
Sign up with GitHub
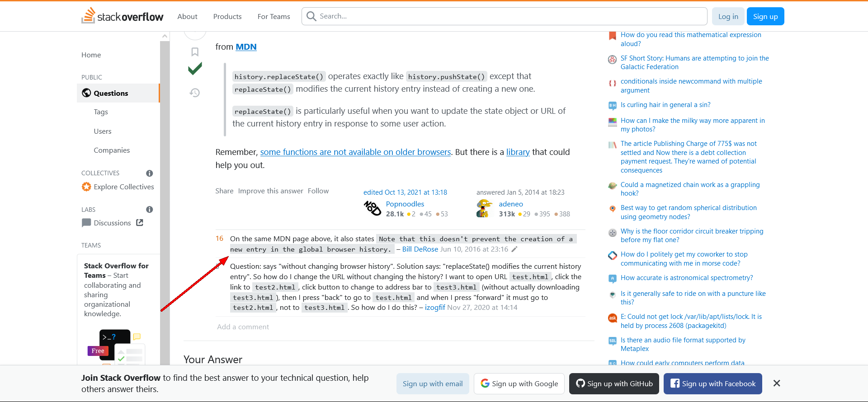tap(614, 383)
